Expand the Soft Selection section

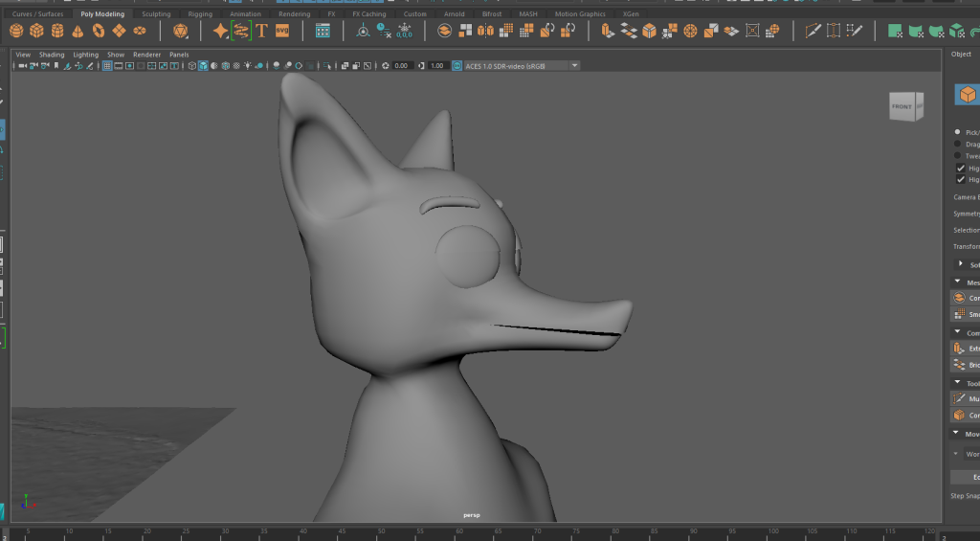coord(961,264)
